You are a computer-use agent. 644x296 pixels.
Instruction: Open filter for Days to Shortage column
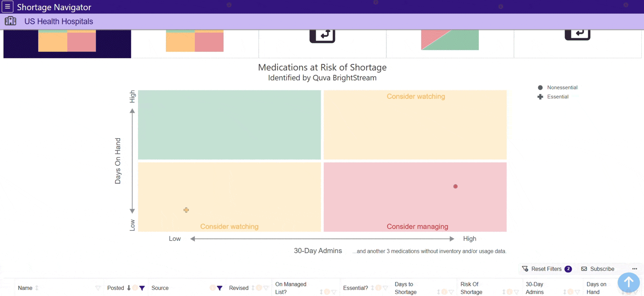click(451, 292)
